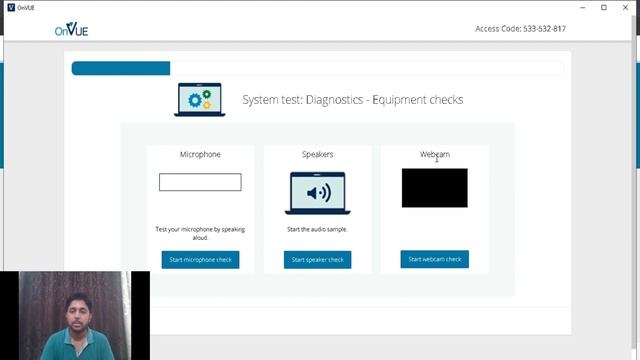Start the speaker check
Screen dimensions: 640x360
click(x=318, y=260)
